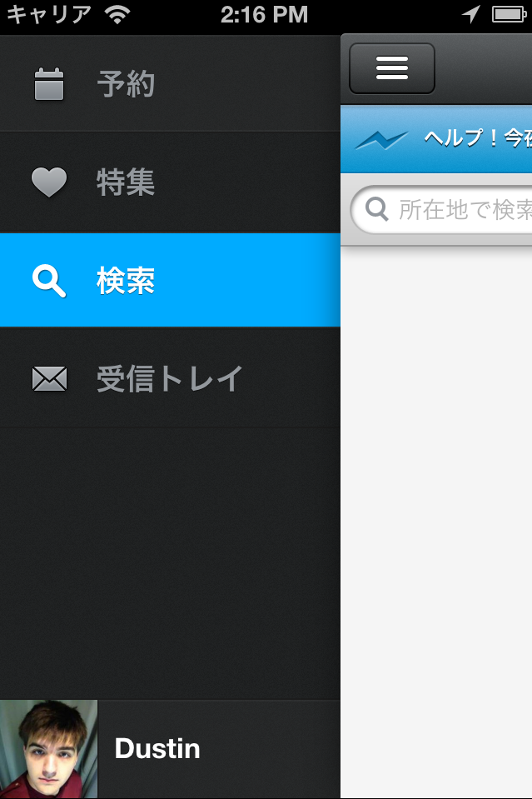Tap the 2:16 PM clock
This screenshot has height=799, width=532.
click(x=264, y=14)
